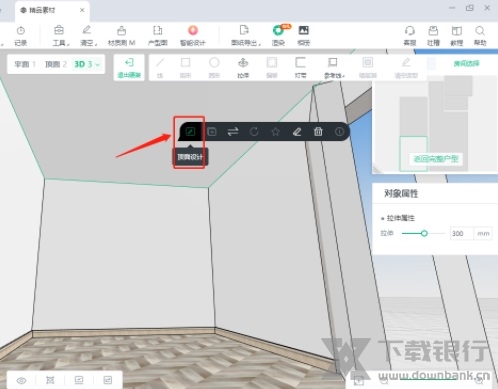The width and height of the screenshot is (498, 389).
Task: Toggle the eye visibility icon at bottom
Action: pos(21,380)
